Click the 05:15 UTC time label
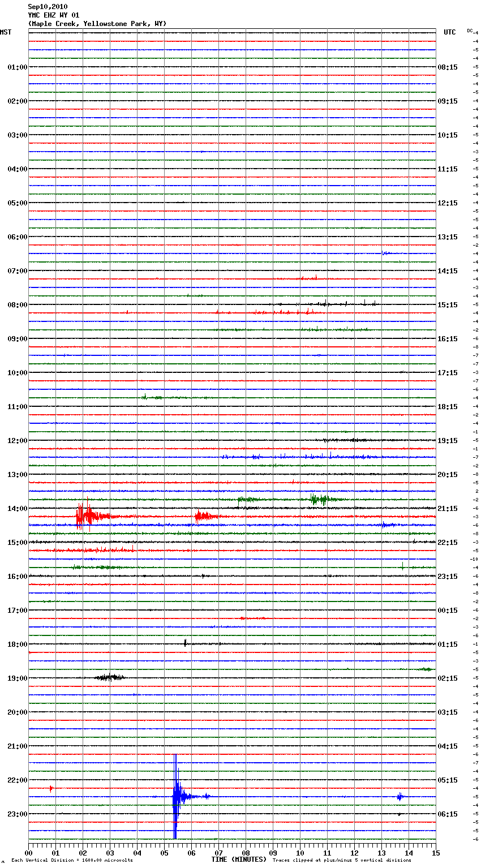 [x=448, y=780]
